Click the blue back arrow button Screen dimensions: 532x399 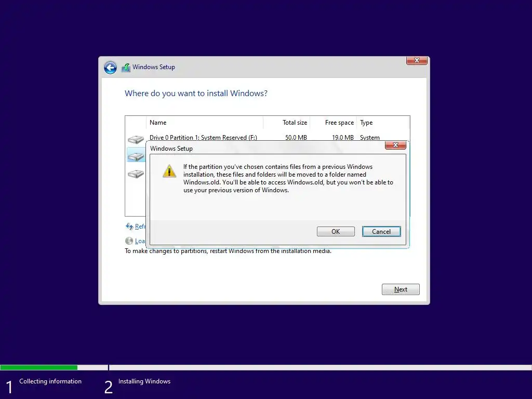click(110, 68)
